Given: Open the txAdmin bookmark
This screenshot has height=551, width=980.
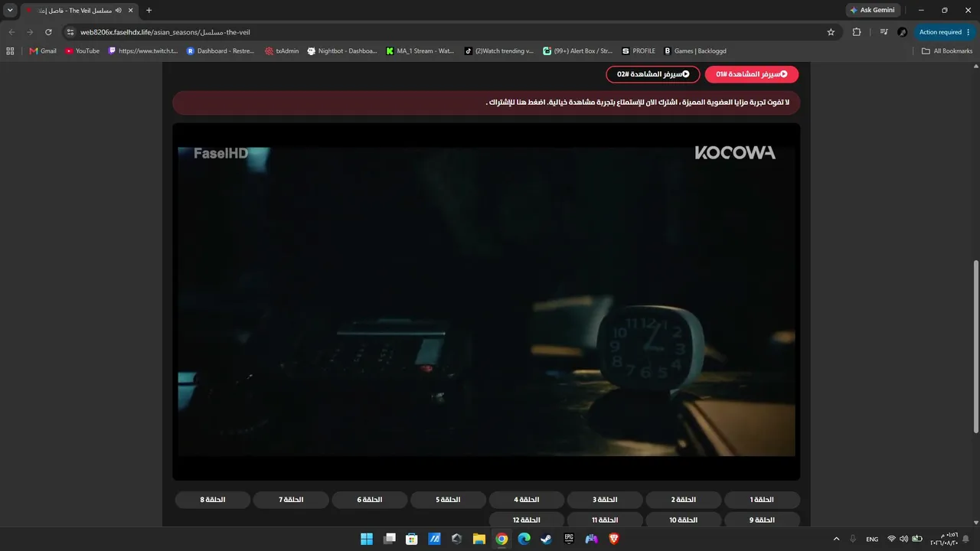Looking at the screenshot, I should 282,51.
